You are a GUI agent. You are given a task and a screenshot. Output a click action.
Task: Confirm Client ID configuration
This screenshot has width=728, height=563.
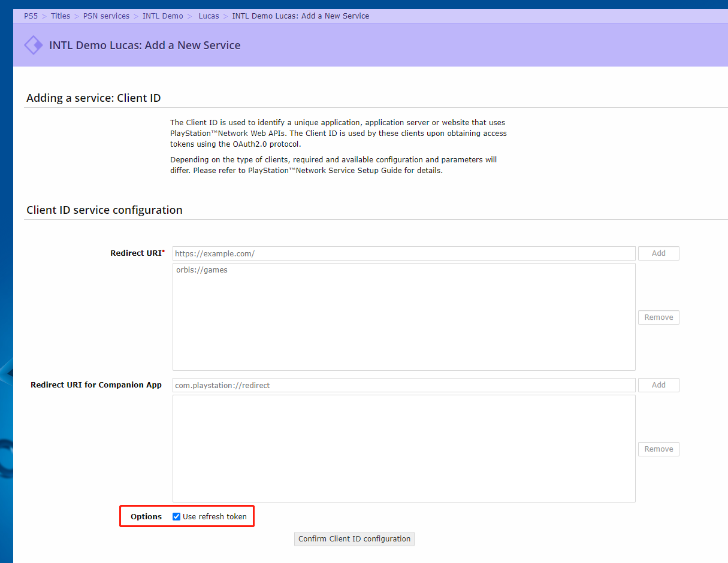click(x=354, y=538)
